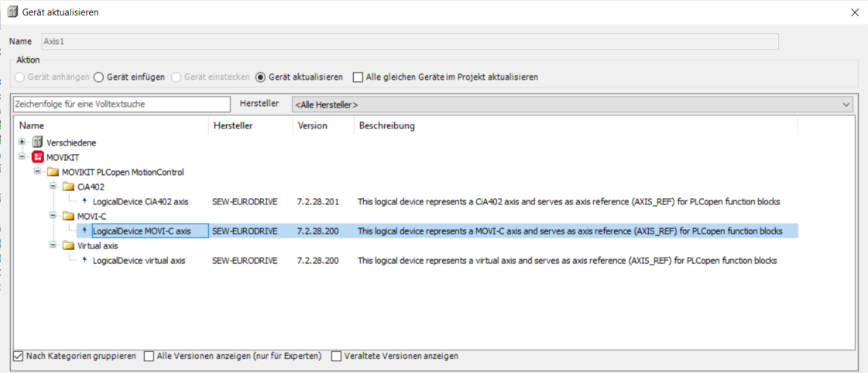The height and width of the screenshot is (373, 868).
Task: Uncheck Nach Kategorien gruppieren
Action: pyautogui.click(x=19, y=356)
